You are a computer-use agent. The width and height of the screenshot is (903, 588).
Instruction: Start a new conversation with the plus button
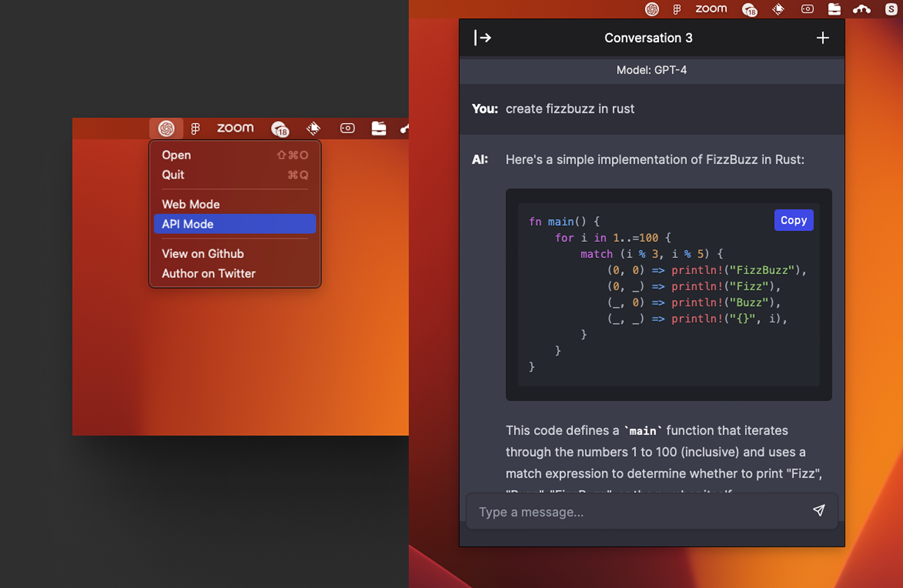[822, 37]
